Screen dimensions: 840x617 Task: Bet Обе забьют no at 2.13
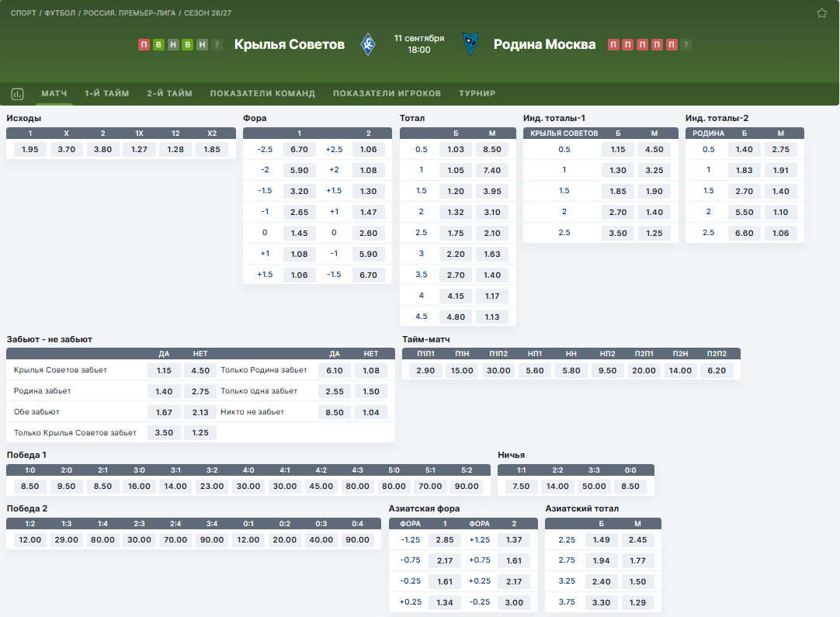200,412
